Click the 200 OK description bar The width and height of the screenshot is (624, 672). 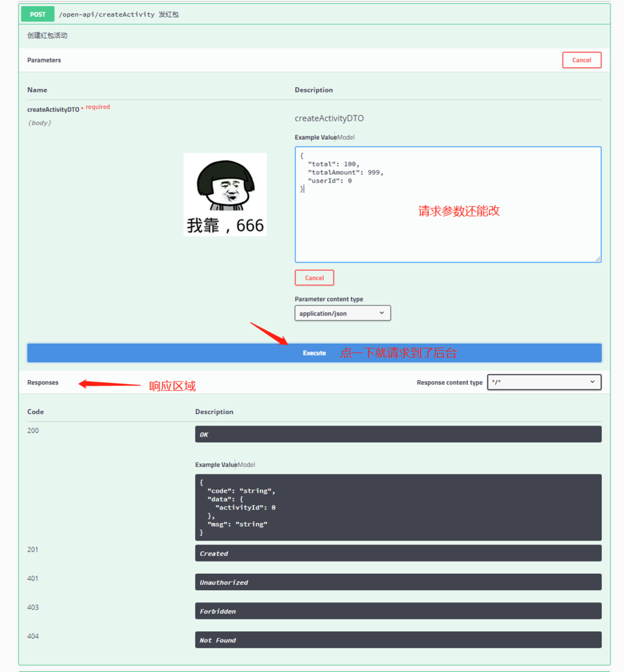(398, 434)
